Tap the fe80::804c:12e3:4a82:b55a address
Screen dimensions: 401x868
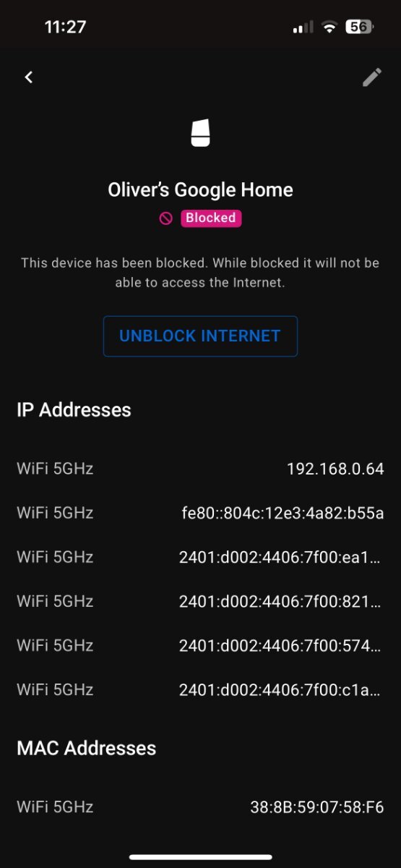coord(283,513)
